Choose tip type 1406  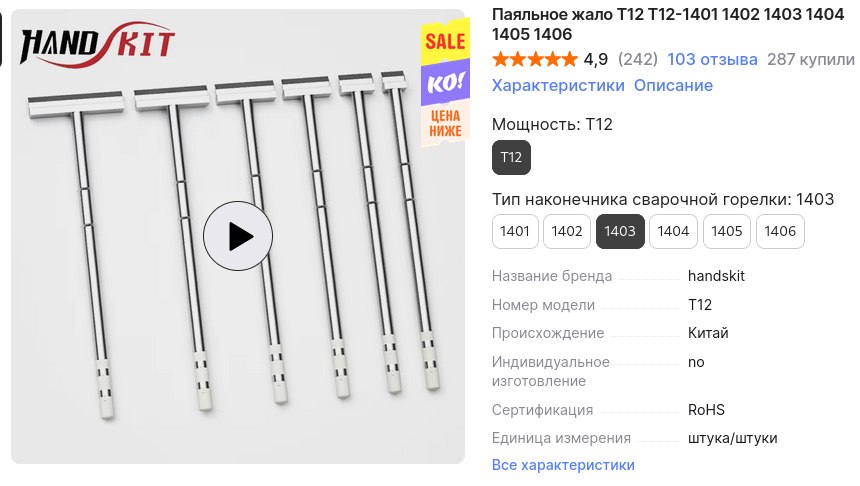coord(780,231)
